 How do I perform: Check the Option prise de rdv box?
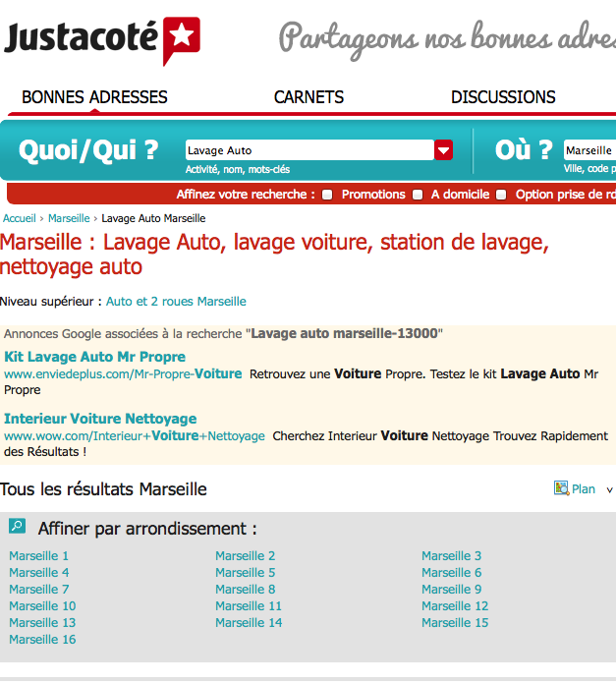pos(501,195)
